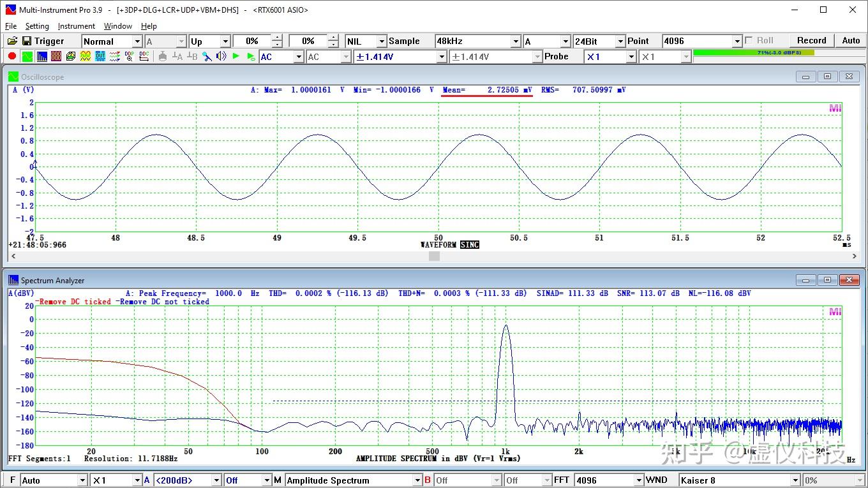The height and width of the screenshot is (488, 868).
Task: Open the DDP viewer icon
Action: click(x=130, y=56)
